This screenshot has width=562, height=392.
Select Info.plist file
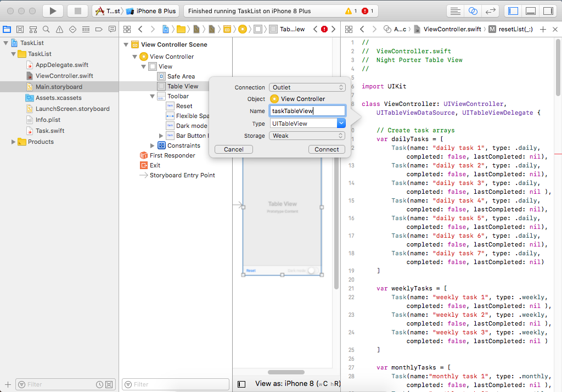point(48,120)
